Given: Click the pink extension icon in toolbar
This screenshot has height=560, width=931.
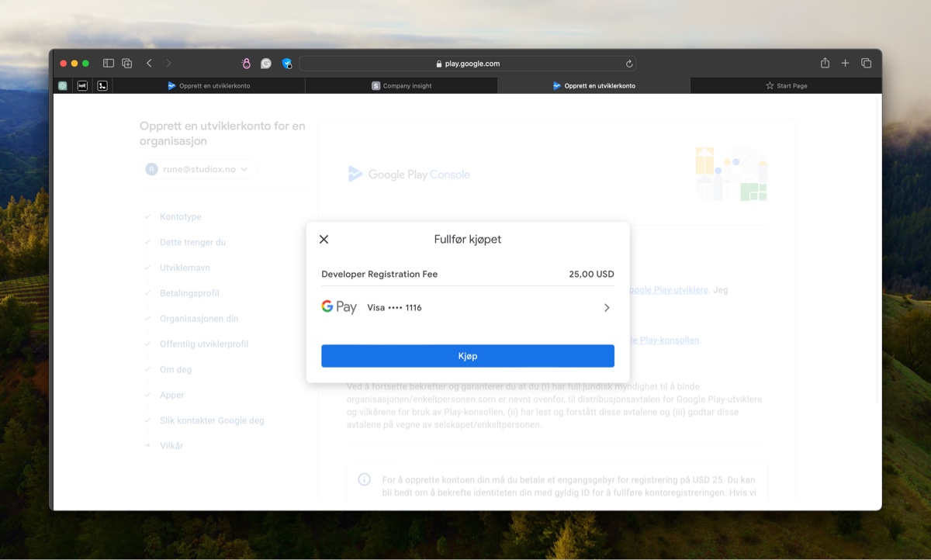Looking at the screenshot, I should (x=246, y=64).
